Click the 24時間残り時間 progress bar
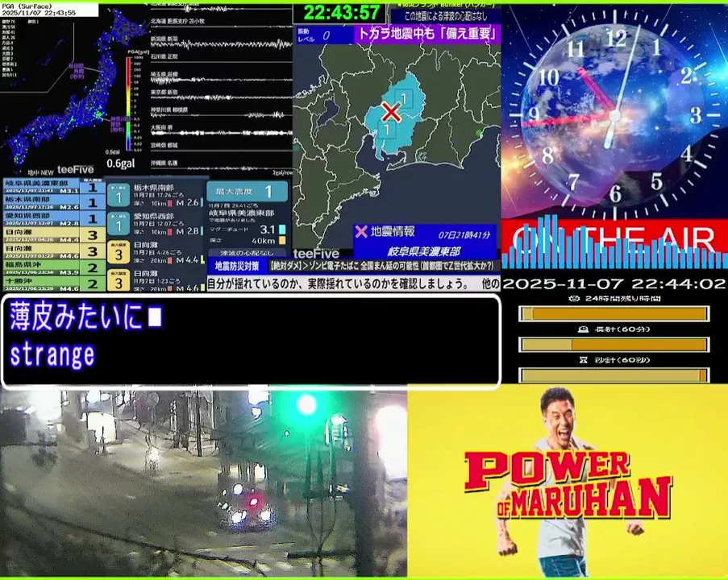This screenshot has width=728, height=580. [614, 313]
